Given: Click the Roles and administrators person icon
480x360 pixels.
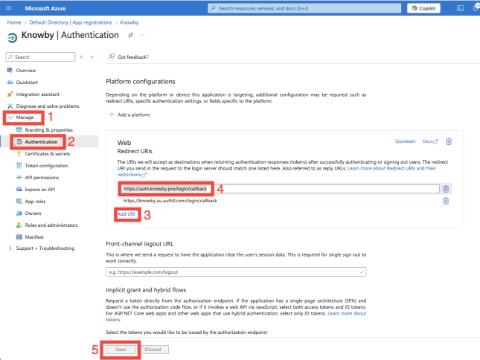Looking at the screenshot, I should (x=19, y=225).
